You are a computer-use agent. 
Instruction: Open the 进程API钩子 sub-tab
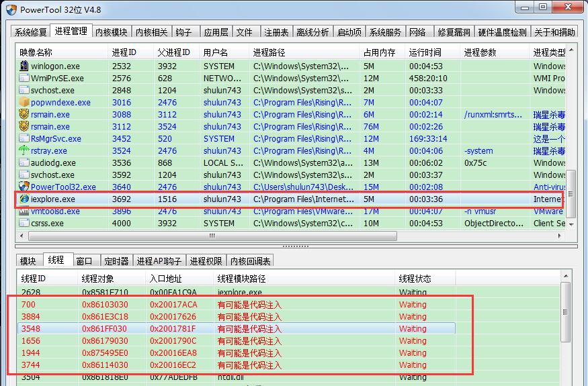click(159, 261)
